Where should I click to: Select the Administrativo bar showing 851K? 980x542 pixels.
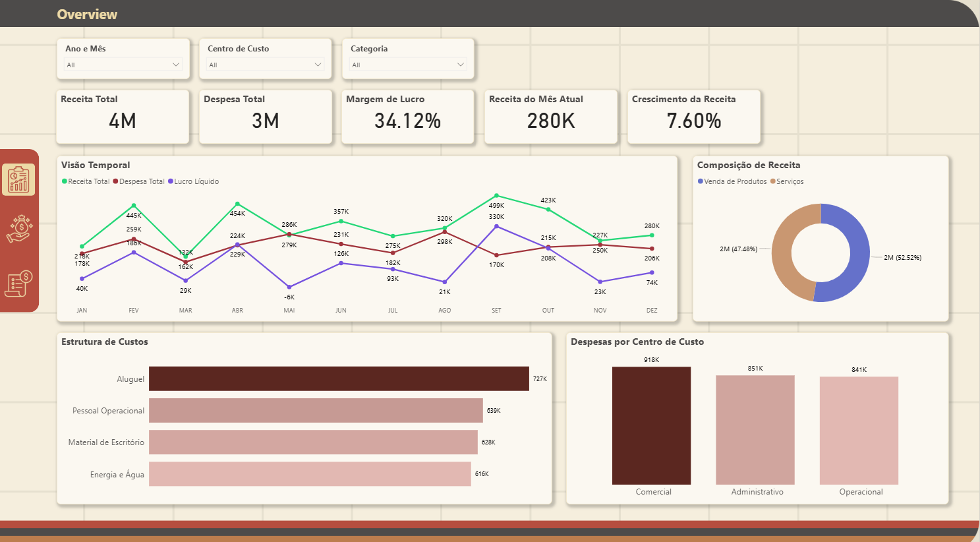(755, 429)
